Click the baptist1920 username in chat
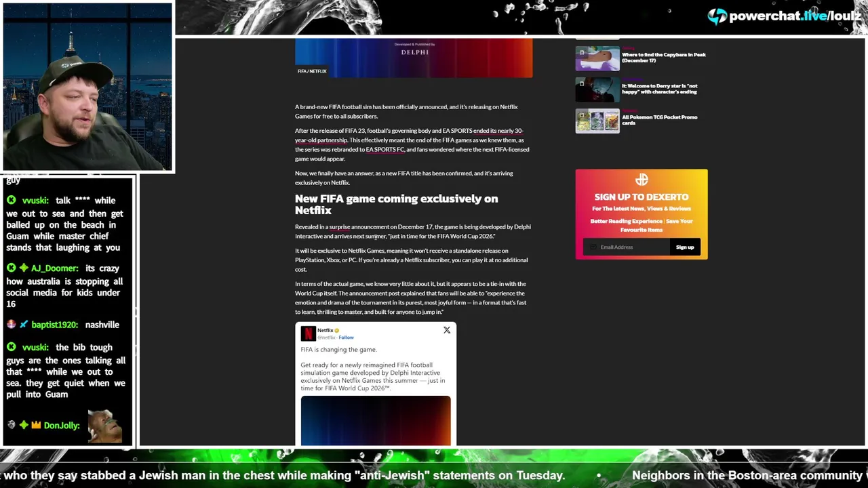This screenshot has width=868, height=488. click(55, 325)
